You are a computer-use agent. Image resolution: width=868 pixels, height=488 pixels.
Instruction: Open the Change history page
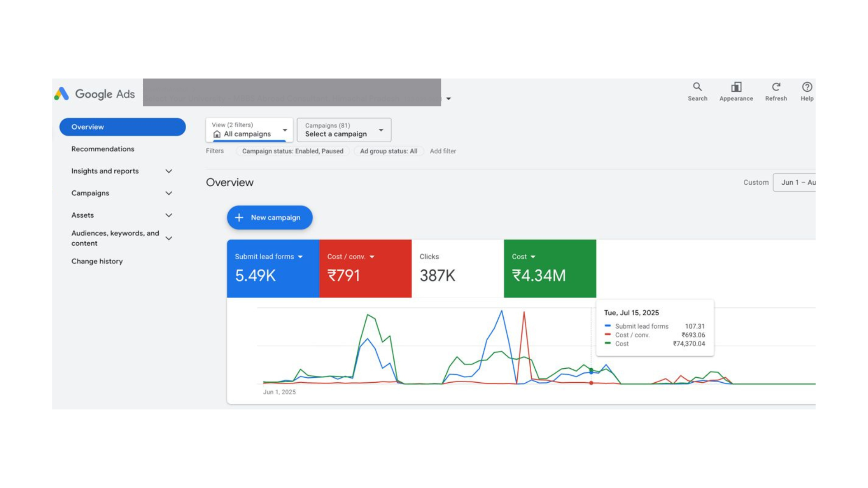(97, 261)
